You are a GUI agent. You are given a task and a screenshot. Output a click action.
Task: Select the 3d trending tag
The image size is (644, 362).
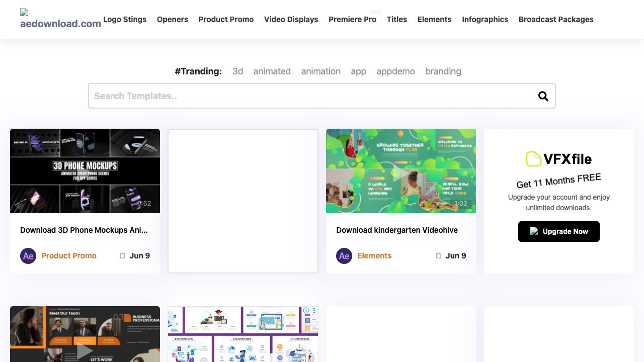tap(237, 71)
